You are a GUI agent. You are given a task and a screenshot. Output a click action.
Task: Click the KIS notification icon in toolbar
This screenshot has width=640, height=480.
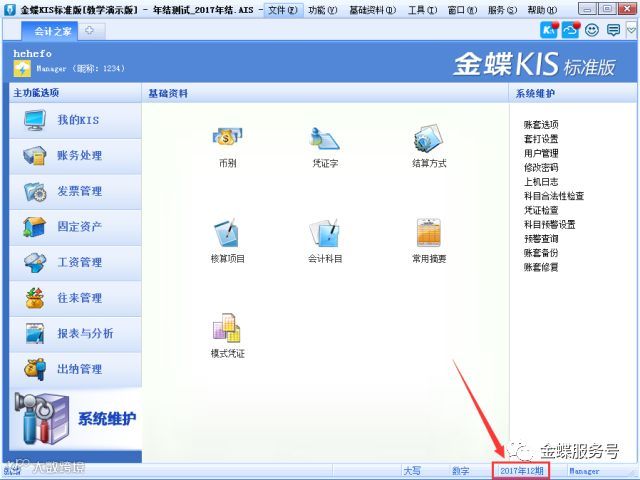coord(549,30)
